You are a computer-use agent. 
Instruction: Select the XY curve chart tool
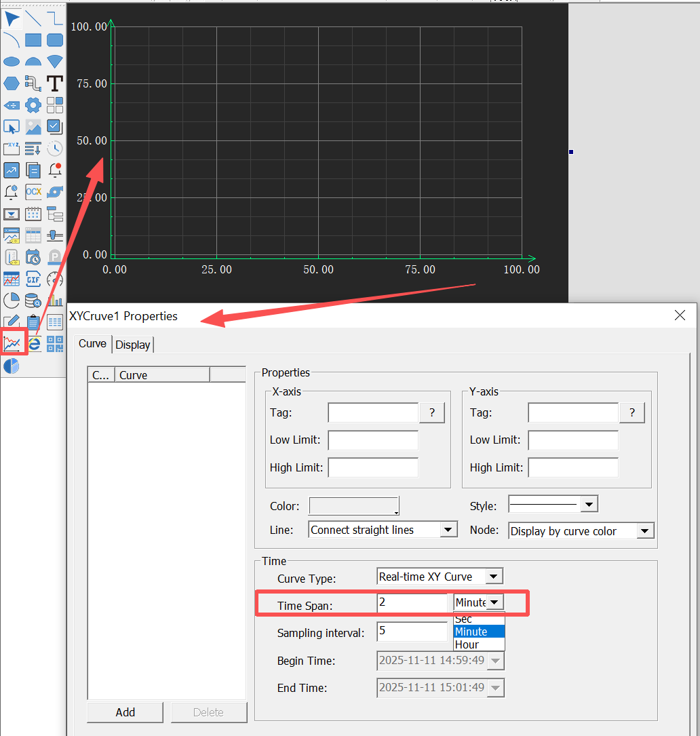[x=12, y=343]
